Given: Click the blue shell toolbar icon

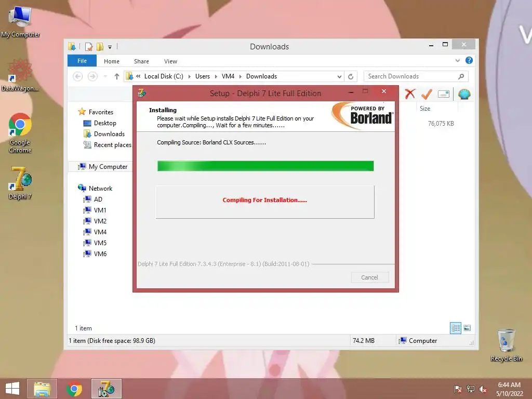Looking at the screenshot, I should click(464, 94).
